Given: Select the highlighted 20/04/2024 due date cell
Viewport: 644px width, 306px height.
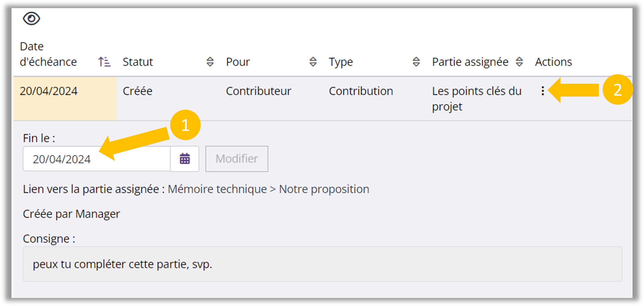Looking at the screenshot, I should [49, 91].
